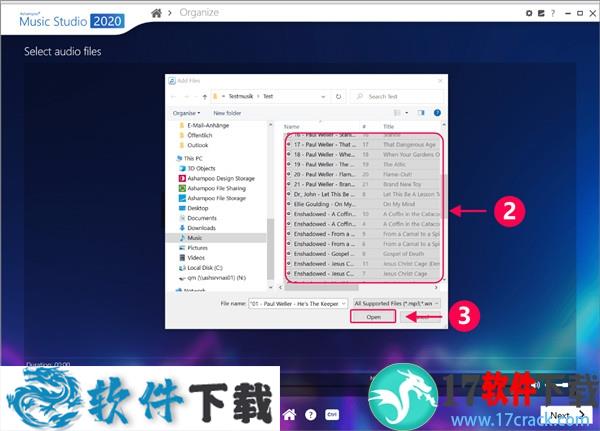Toggle the preview pane icon
This screenshot has width=600, height=431.
(x=421, y=113)
